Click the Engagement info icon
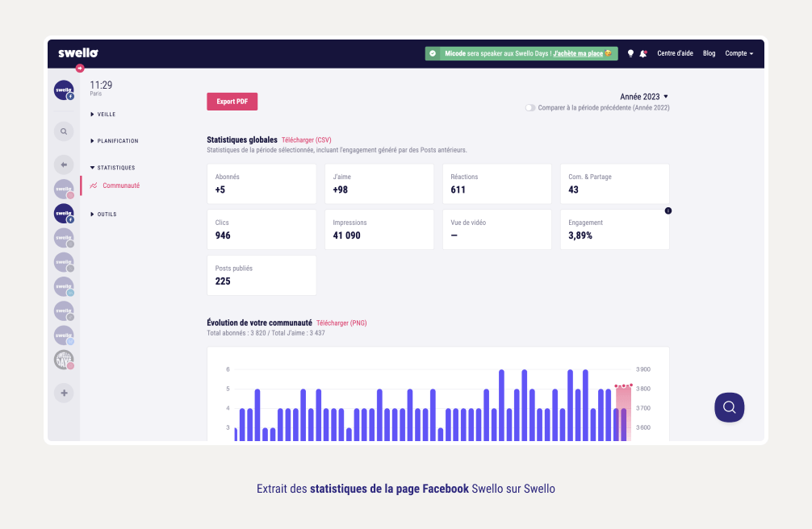 pos(668,210)
